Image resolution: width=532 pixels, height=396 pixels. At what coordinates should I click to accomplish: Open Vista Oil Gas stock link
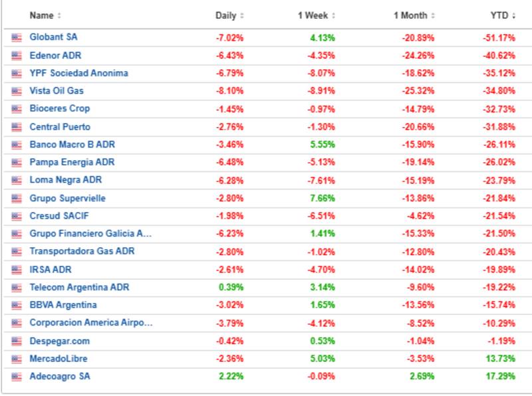point(57,91)
